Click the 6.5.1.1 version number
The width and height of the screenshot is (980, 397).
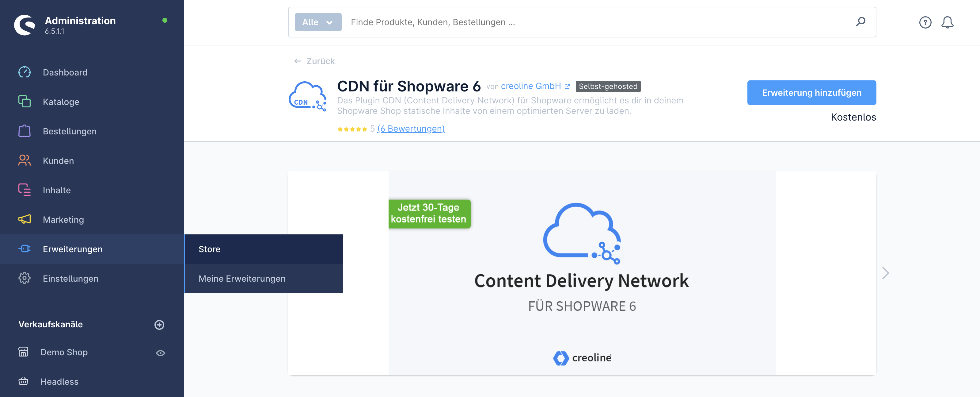[55, 31]
